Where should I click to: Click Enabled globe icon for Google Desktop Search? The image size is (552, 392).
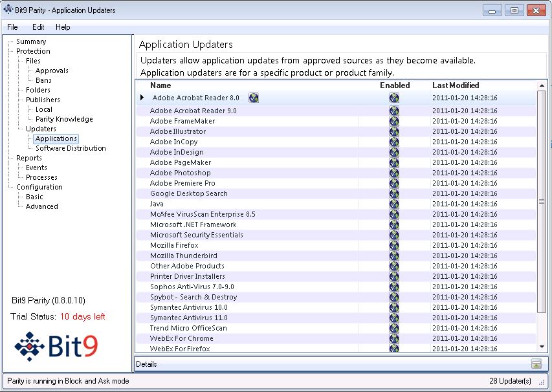394,193
